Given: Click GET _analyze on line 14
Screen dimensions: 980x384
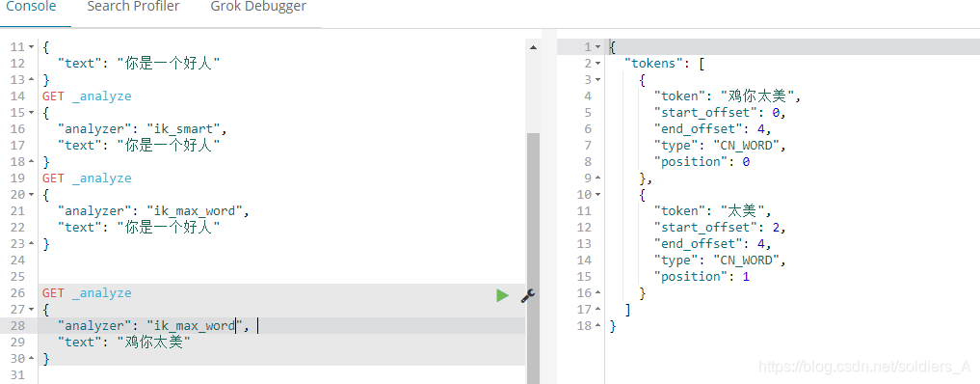Looking at the screenshot, I should [x=87, y=96].
